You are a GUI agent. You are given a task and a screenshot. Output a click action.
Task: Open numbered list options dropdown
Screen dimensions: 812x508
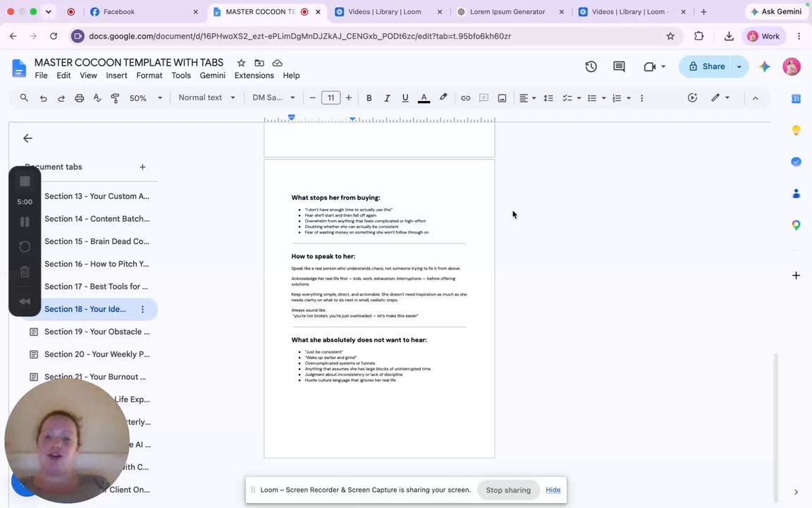pos(622,98)
